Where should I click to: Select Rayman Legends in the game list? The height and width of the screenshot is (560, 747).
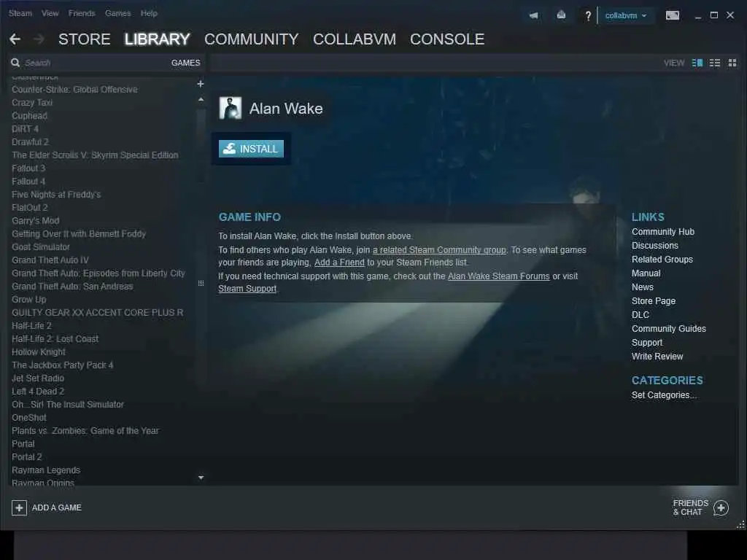pos(46,470)
